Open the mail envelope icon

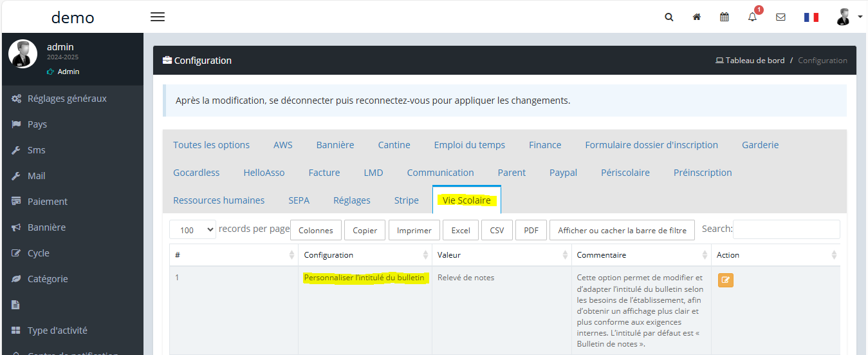780,17
